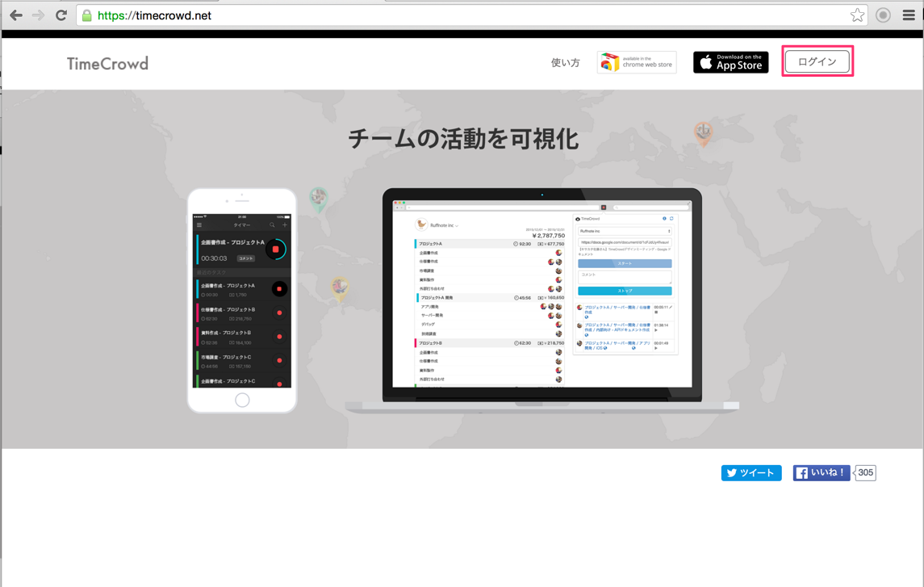Click the ログイン login button
This screenshot has width=924, height=587.
(817, 62)
